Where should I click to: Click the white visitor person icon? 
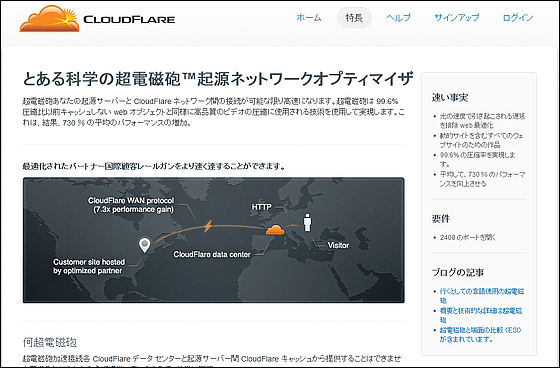(307, 223)
